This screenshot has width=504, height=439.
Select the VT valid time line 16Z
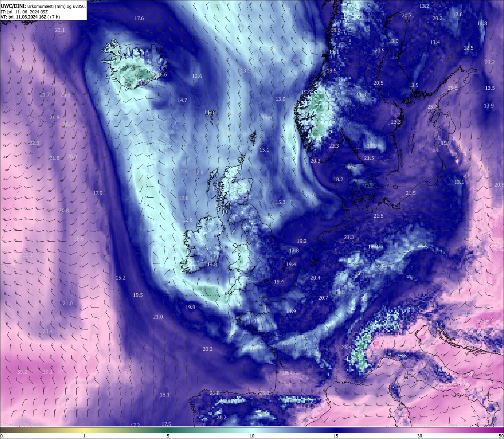(30, 17)
